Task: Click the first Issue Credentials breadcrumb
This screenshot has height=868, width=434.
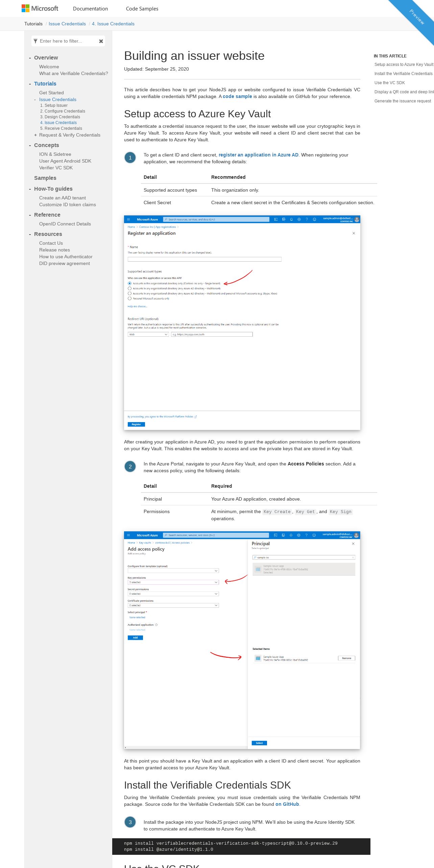Action: [x=67, y=24]
